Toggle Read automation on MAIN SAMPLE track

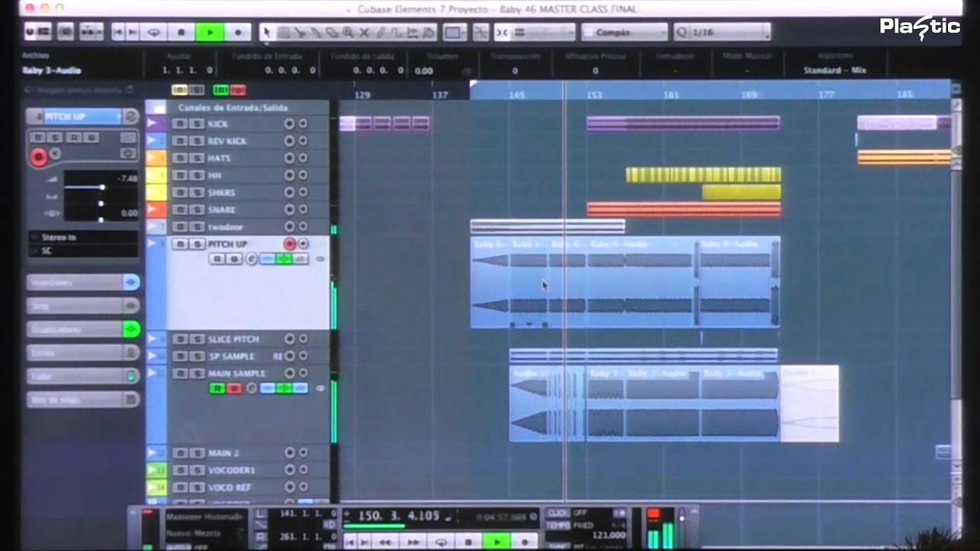pyautogui.click(x=217, y=389)
